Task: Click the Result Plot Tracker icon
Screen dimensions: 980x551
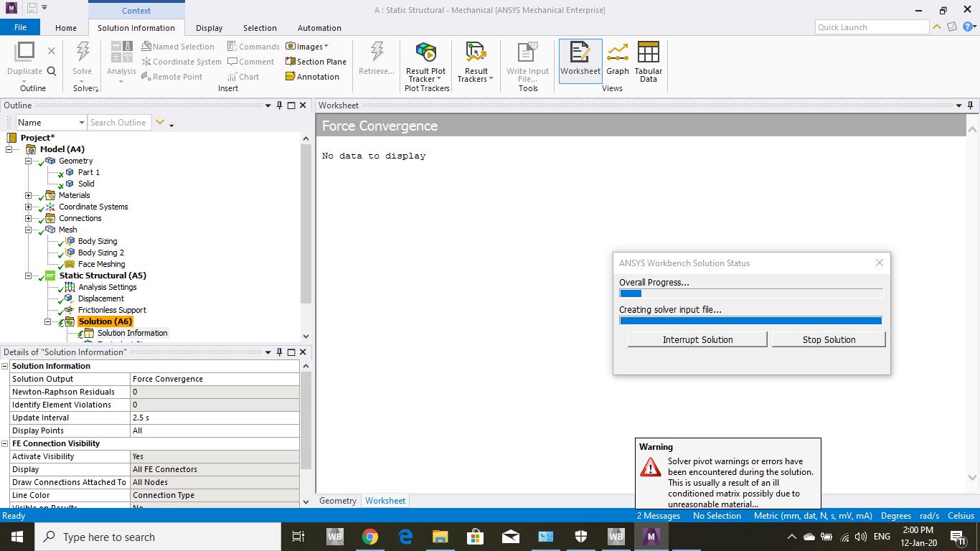Action: (x=425, y=53)
